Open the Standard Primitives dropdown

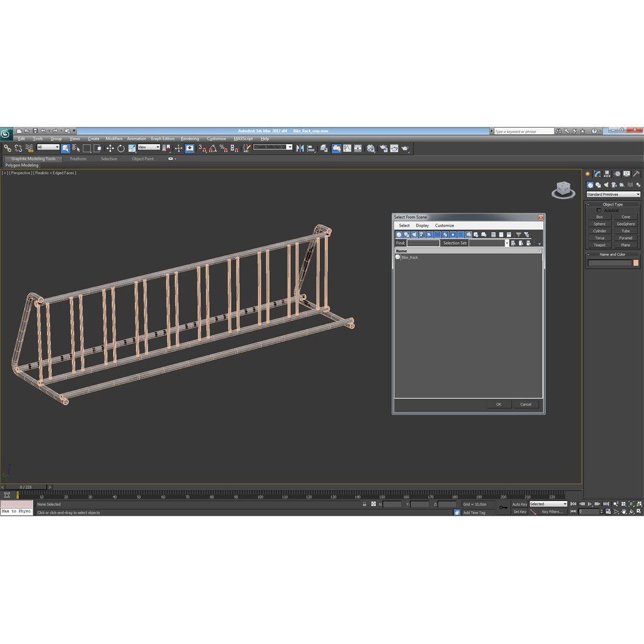pyautogui.click(x=613, y=194)
